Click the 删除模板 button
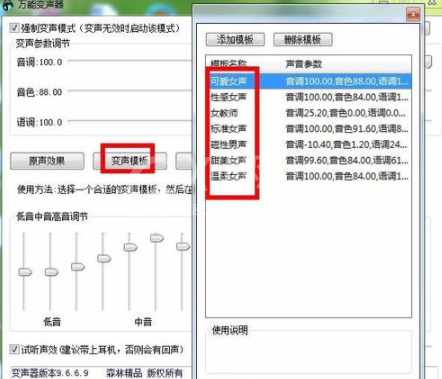 (x=303, y=40)
